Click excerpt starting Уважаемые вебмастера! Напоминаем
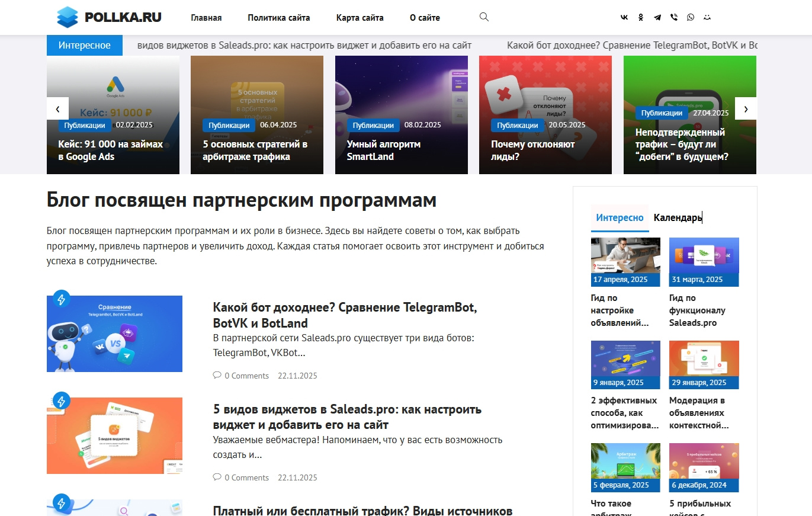Image resolution: width=812 pixels, height=516 pixels. [358, 447]
